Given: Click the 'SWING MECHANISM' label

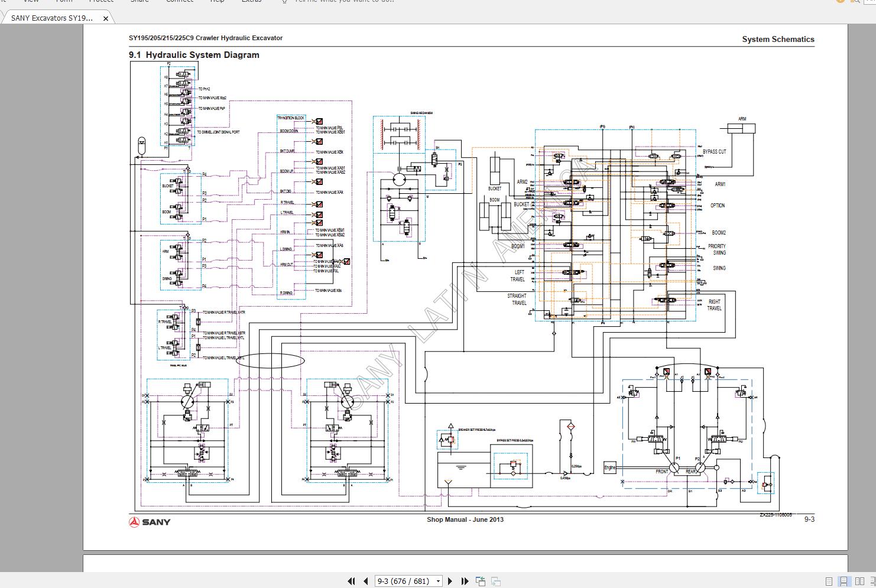Looking at the screenshot, I should pos(421,113).
